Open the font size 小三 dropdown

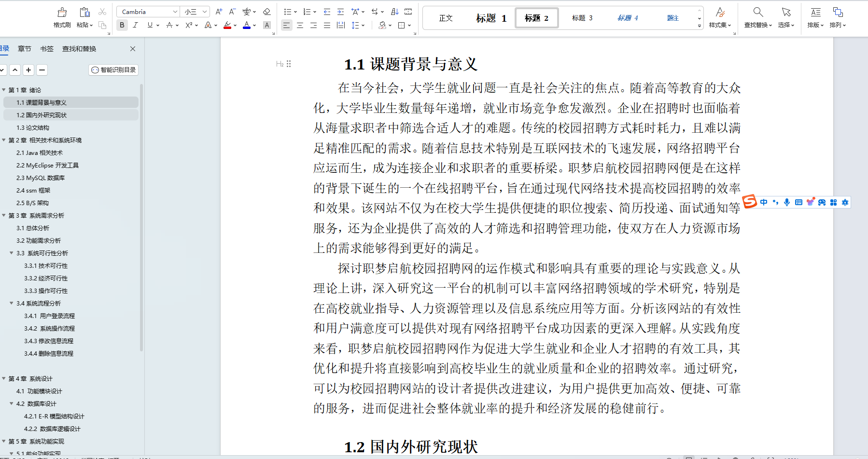pos(205,12)
